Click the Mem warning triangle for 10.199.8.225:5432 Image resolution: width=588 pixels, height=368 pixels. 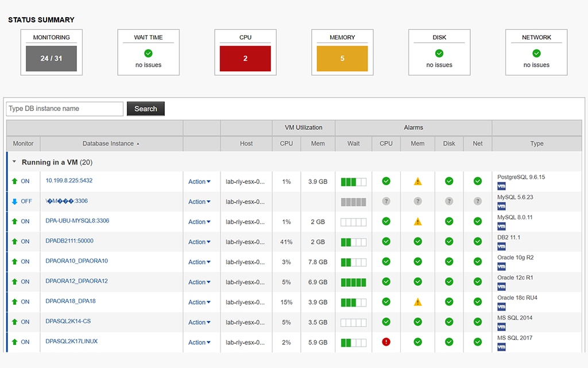pos(417,181)
